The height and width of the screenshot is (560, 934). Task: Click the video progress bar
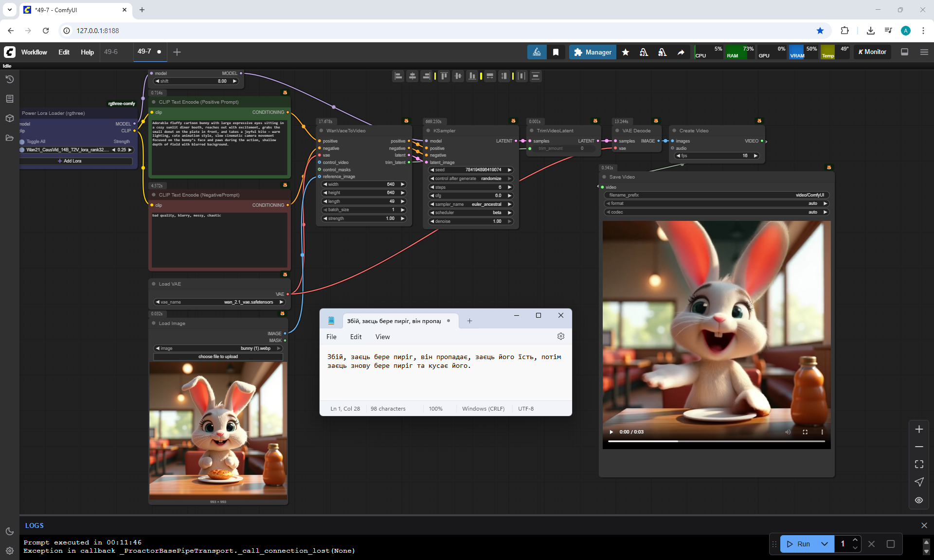click(716, 441)
